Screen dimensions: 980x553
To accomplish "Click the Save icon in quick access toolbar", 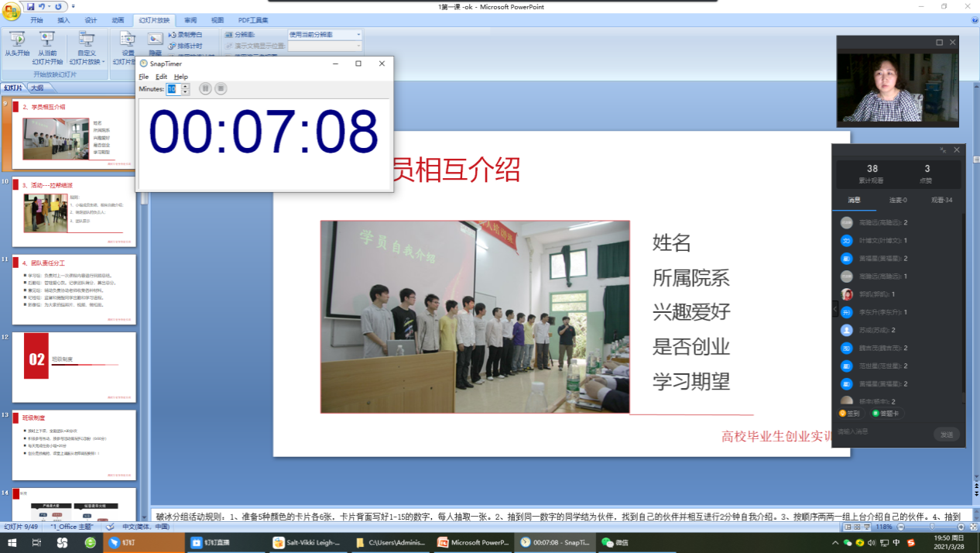I will pos(31,6).
